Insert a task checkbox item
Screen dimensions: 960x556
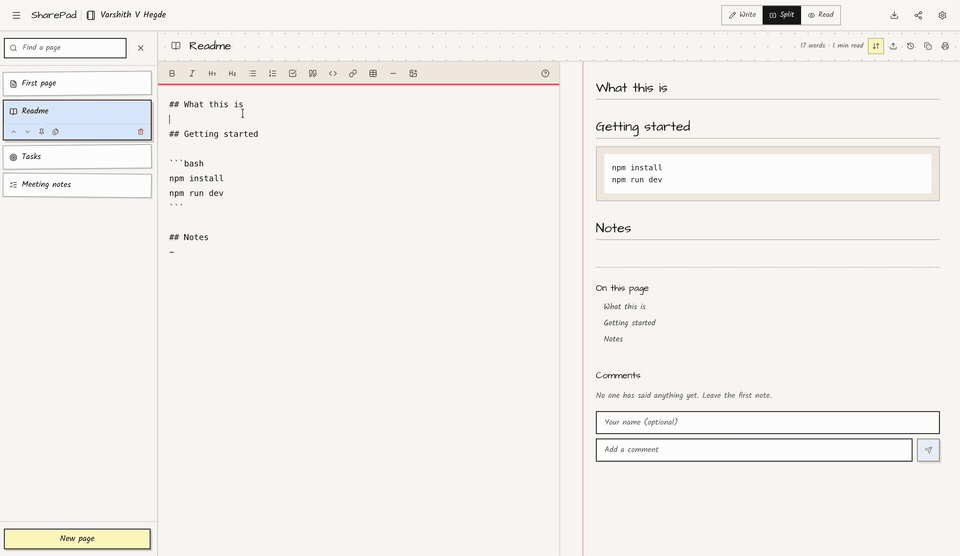(293, 73)
